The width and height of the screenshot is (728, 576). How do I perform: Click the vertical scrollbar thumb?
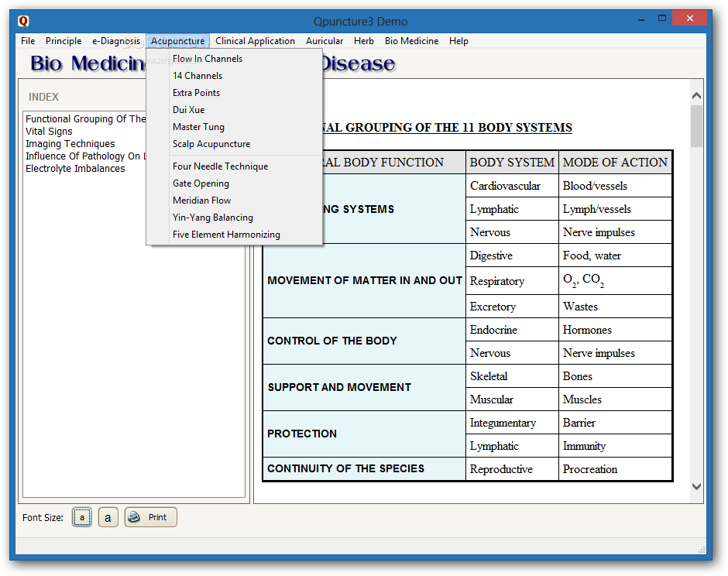[x=696, y=125]
